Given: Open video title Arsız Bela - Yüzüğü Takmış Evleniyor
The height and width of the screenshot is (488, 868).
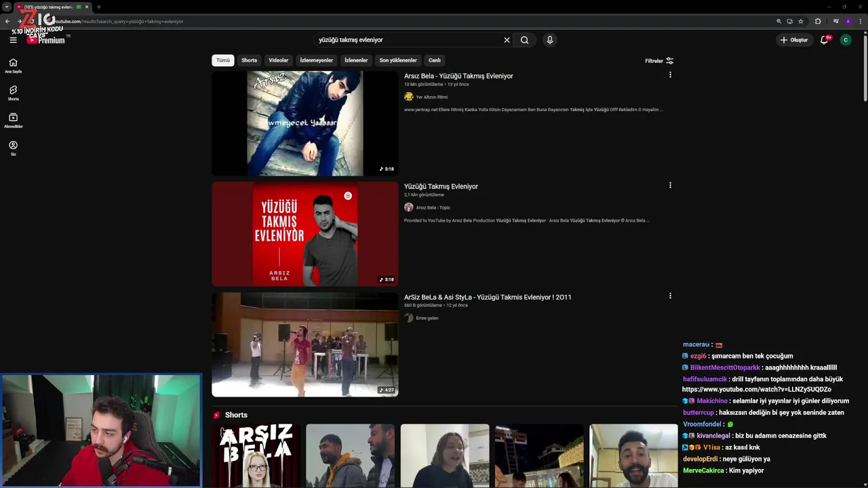Looking at the screenshot, I should (458, 76).
